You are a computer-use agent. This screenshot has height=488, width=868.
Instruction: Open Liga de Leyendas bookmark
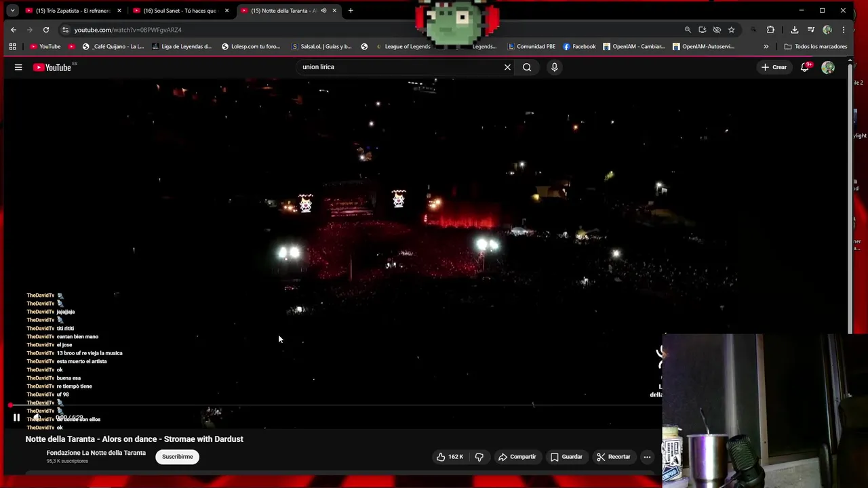[182, 47]
